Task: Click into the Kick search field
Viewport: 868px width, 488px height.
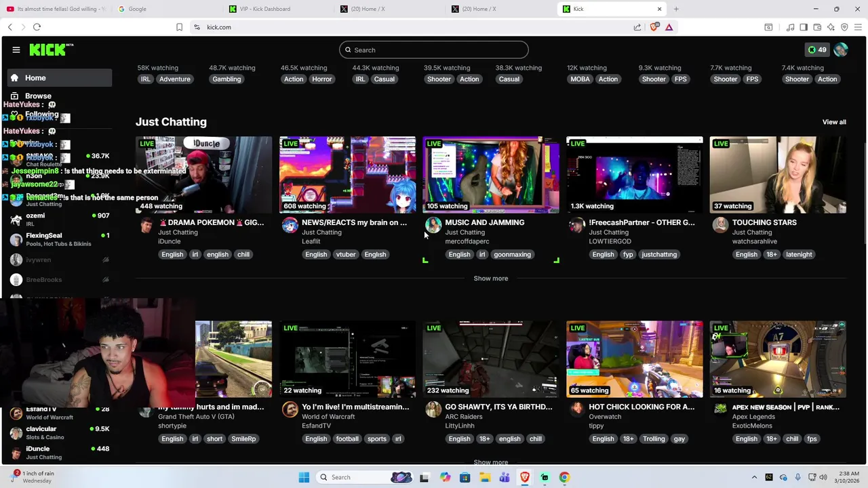Action: click(x=434, y=49)
